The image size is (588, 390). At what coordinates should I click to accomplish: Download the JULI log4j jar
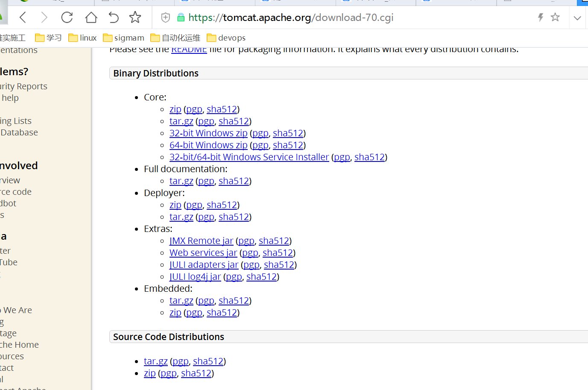tap(195, 277)
